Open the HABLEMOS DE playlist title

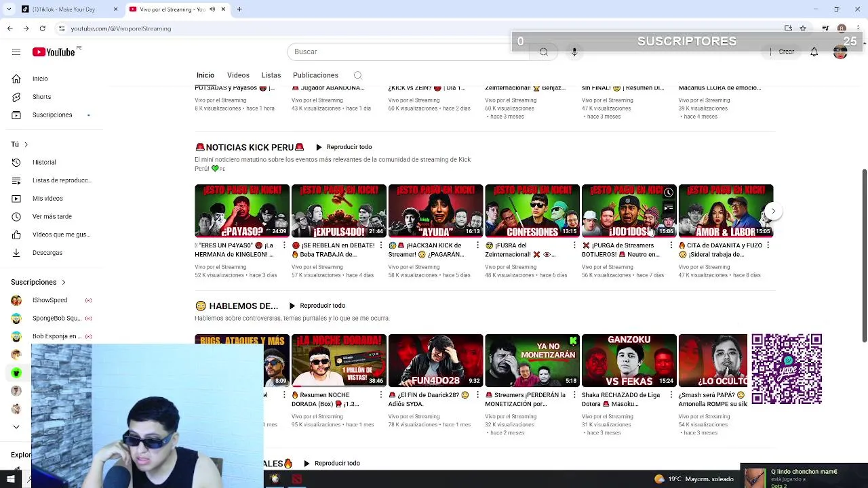pyautogui.click(x=237, y=306)
